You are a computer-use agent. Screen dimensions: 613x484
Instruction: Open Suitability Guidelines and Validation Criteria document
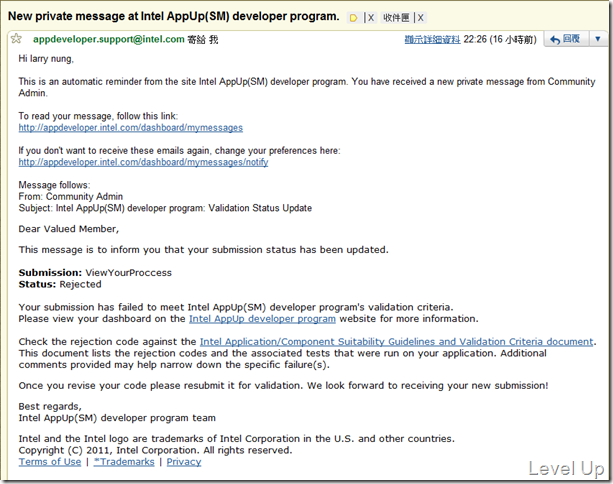pos(396,342)
